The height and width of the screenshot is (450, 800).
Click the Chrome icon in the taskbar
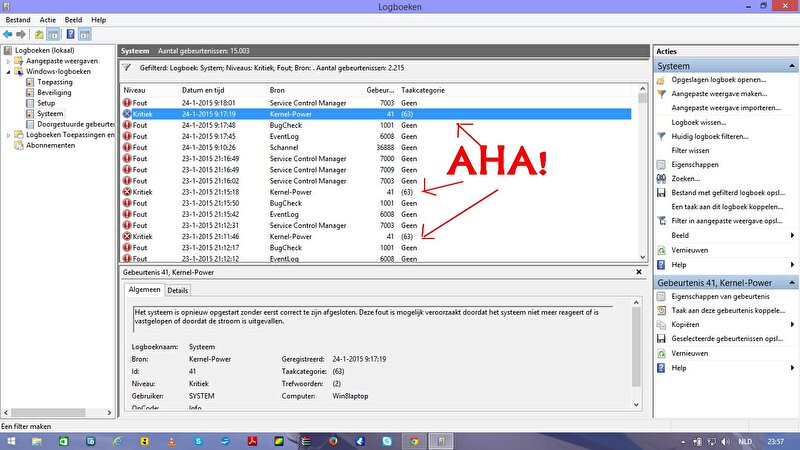[411, 440]
